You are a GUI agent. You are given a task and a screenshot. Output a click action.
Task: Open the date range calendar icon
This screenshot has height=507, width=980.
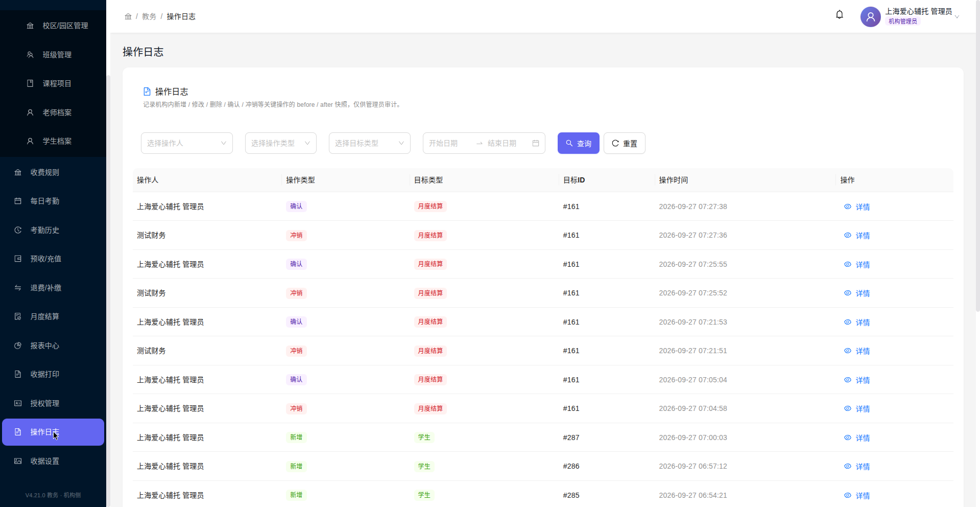click(x=536, y=143)
